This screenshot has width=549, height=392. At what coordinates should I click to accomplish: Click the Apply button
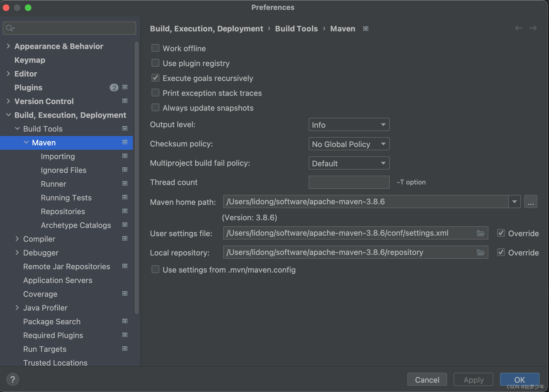pos(473,380)
